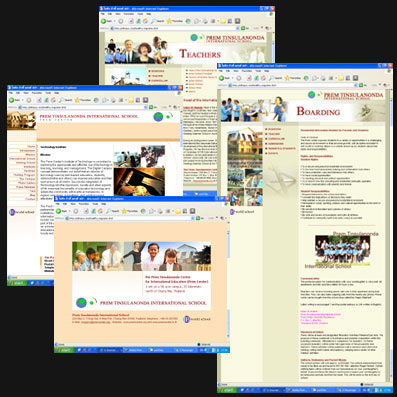Click the green Go button in the Boarding window

[361, 85]
